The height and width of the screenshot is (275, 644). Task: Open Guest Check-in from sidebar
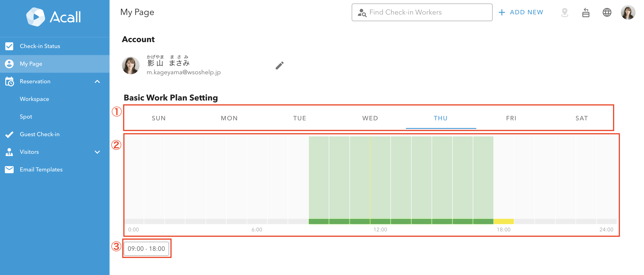pyautogui.click(x=39, y=134)
